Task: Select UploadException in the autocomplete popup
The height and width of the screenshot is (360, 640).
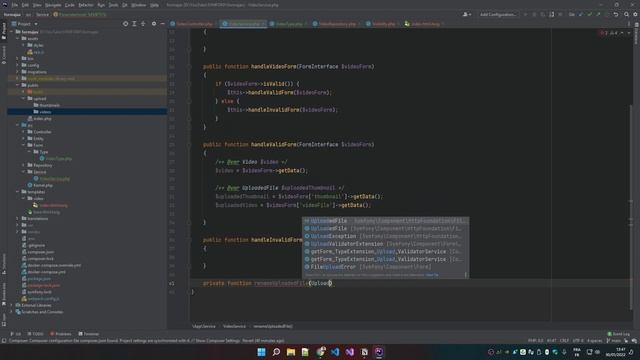Action: [386, 236]
